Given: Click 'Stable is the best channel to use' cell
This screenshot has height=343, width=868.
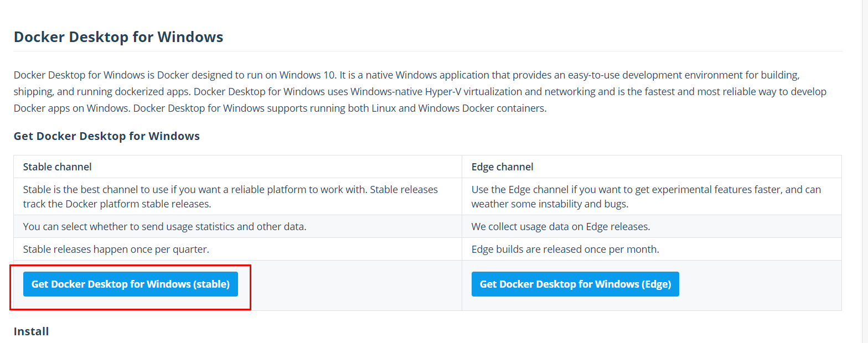Looking at the screenshot, I should [238, 196].
